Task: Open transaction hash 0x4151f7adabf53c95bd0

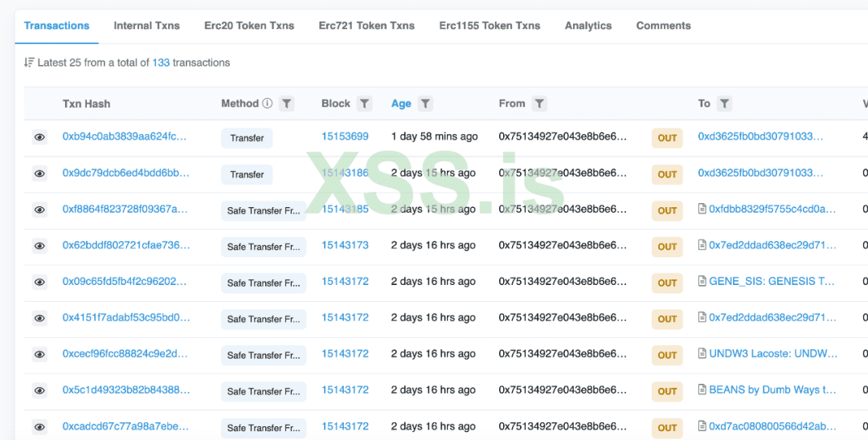Action: (126, 317)
